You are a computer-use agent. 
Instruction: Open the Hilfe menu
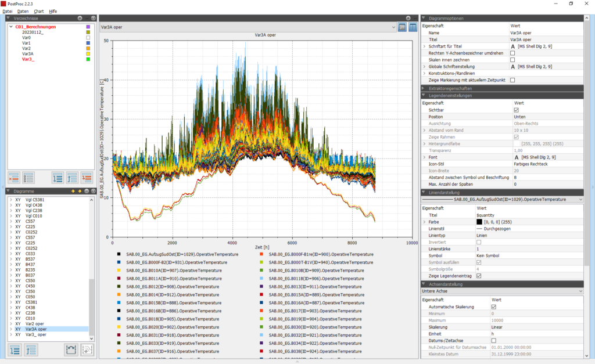(x=53, y=12)
